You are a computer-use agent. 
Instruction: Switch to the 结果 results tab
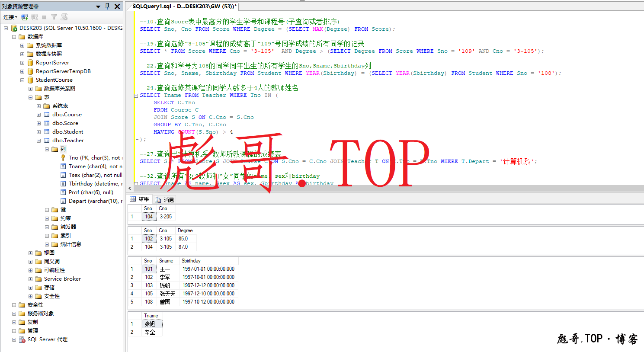click(x=139, y=199)
